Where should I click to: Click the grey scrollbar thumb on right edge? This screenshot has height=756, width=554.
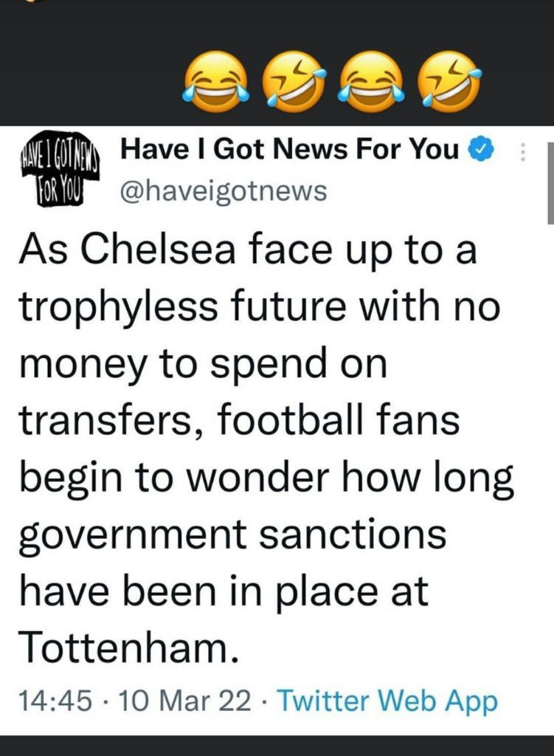[550, 183]
